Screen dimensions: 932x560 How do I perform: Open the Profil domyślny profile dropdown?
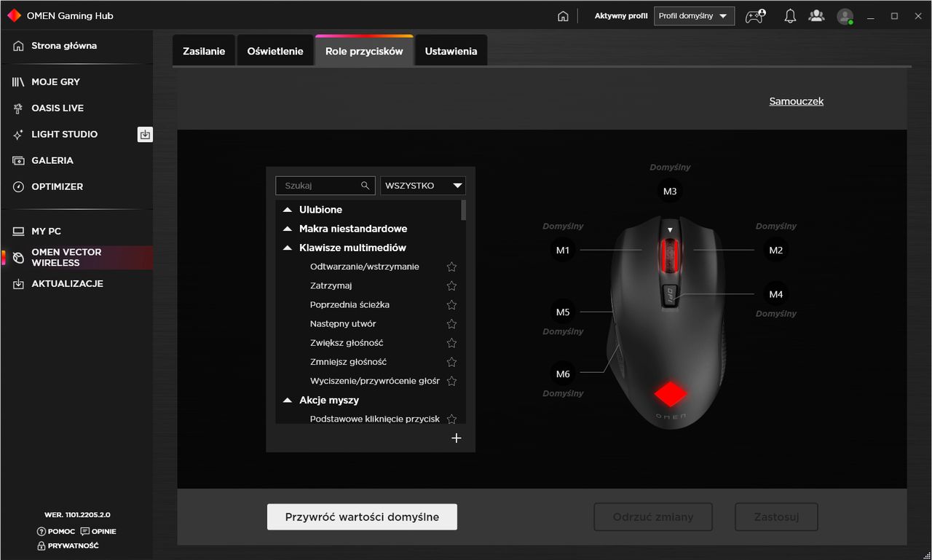[x=694, y=16]
